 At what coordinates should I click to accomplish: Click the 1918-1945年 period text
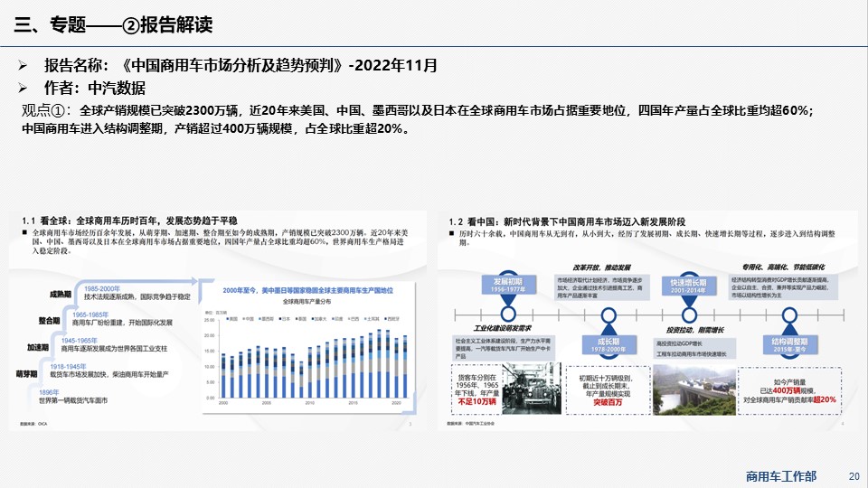click(x=68, y=366)
